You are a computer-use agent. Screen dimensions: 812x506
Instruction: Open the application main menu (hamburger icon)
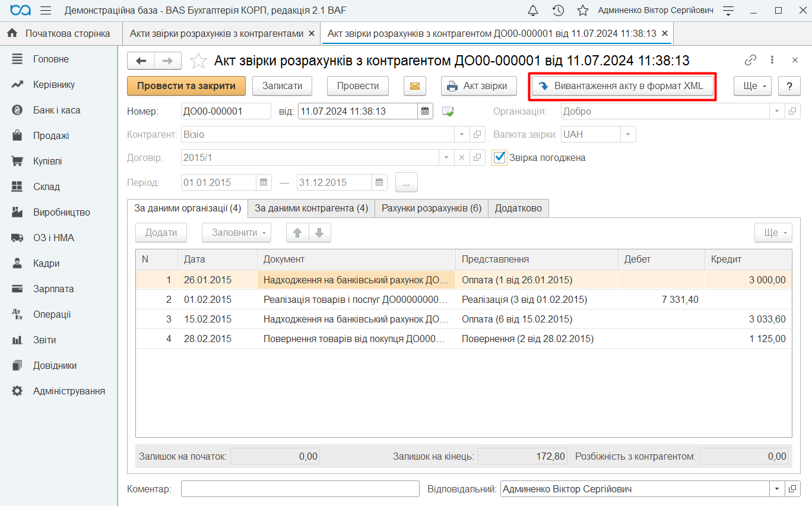click(x=46, y=11)
